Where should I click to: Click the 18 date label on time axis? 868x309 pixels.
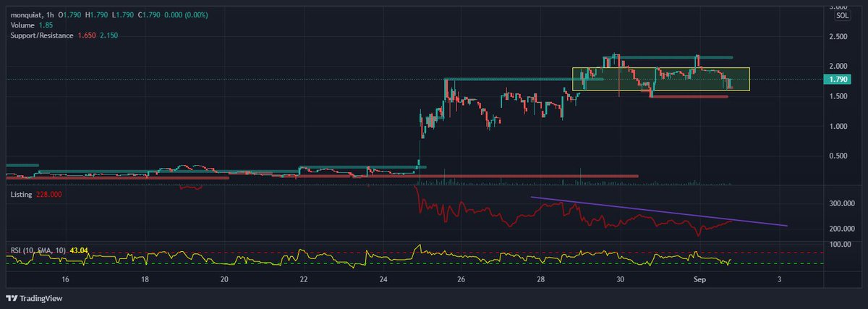[x=145, y=279]
